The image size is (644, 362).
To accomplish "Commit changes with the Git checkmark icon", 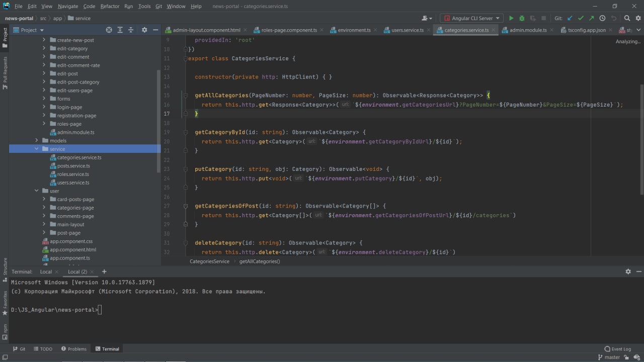I will point(581,18).
